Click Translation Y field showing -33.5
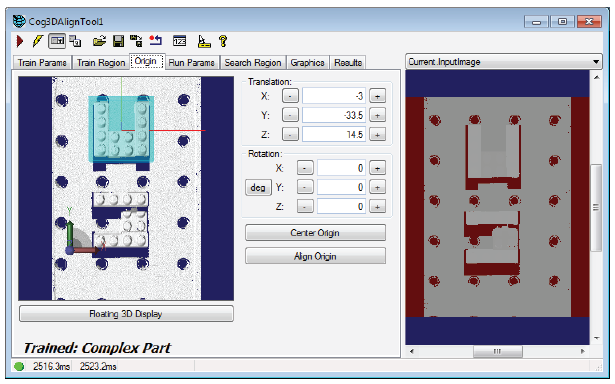The height and width of the screenshot is (384, 615). coord(334,115)
